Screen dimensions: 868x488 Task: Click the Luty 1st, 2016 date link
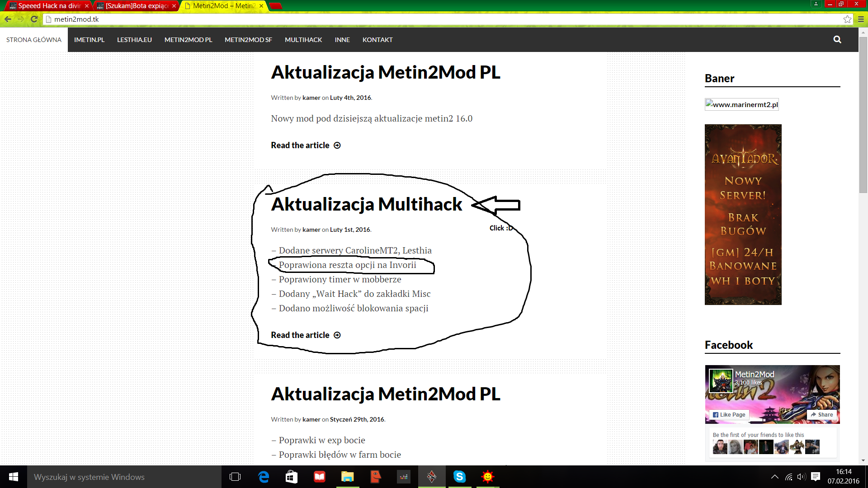tap(350, 230)
